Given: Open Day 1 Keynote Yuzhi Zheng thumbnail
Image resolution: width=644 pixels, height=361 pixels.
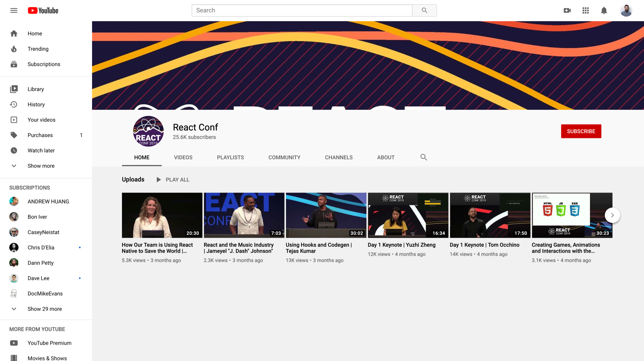Looking at the screenshot, I should (408, 215).
